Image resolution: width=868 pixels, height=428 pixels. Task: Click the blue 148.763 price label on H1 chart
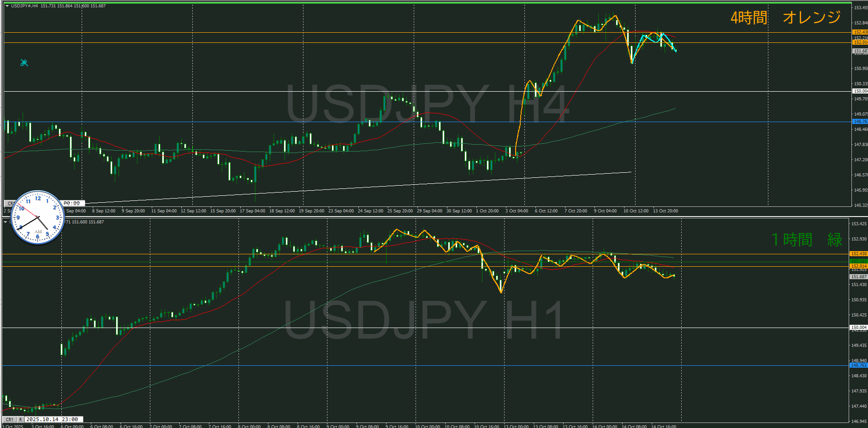pyautogui.click(x=858, y=365)
